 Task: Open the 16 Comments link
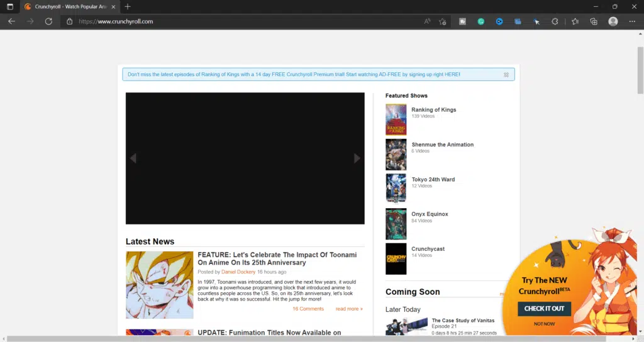point(308,309)
